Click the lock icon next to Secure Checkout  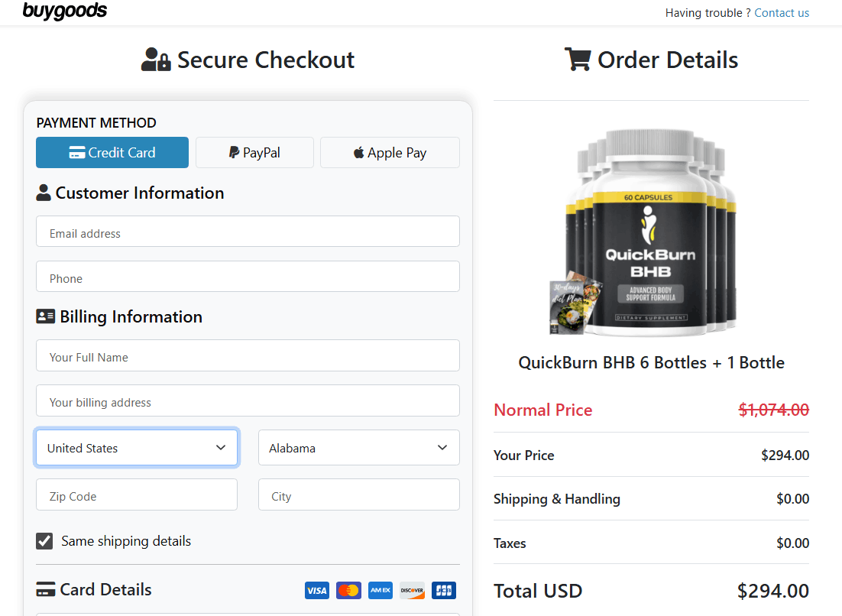[x=163, y=62]
